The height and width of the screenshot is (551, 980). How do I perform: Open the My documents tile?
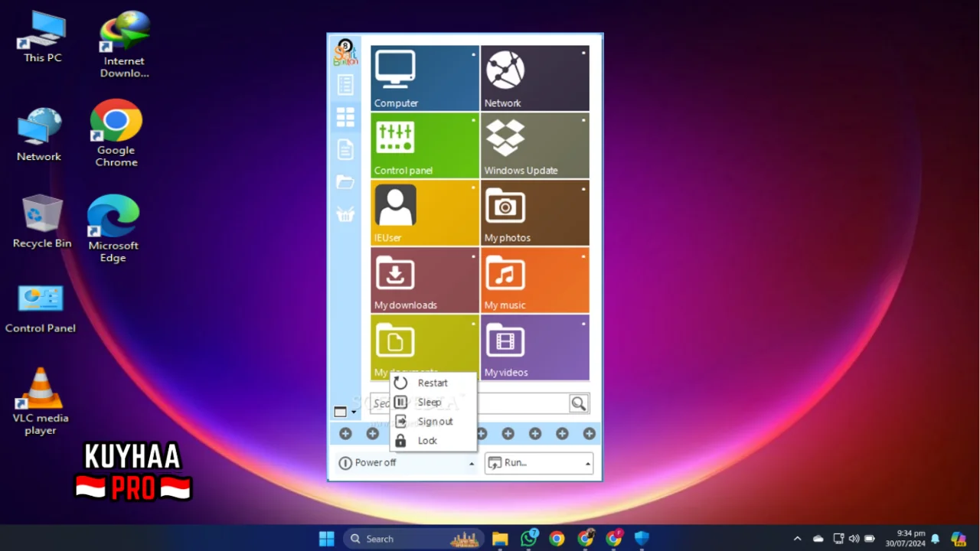pos(425,344)
